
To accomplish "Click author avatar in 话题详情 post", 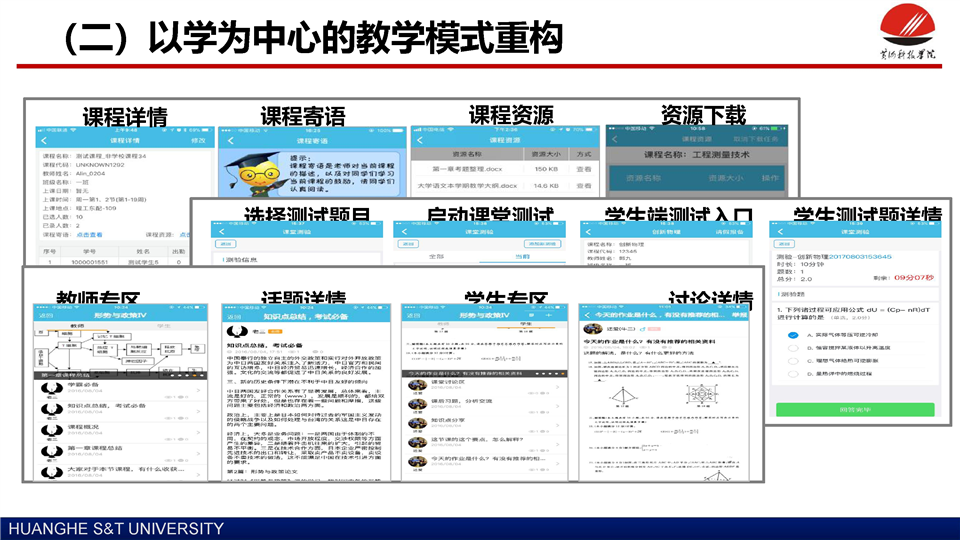I will [x=236, y=330].
